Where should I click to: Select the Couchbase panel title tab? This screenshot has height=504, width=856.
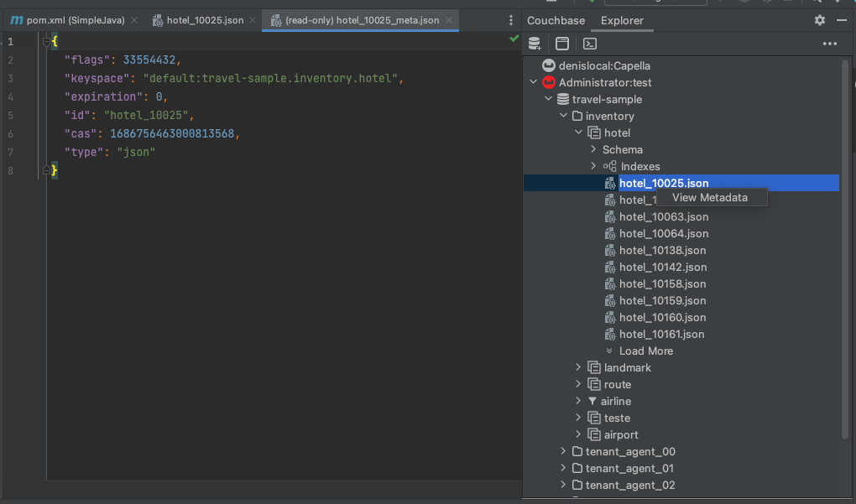556,21
